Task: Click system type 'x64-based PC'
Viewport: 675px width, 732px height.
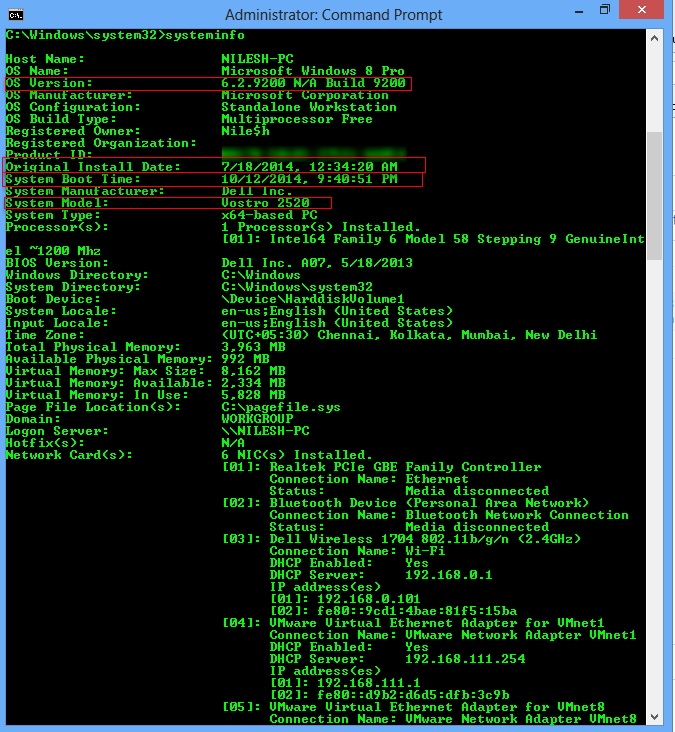Action: [269, 215]
